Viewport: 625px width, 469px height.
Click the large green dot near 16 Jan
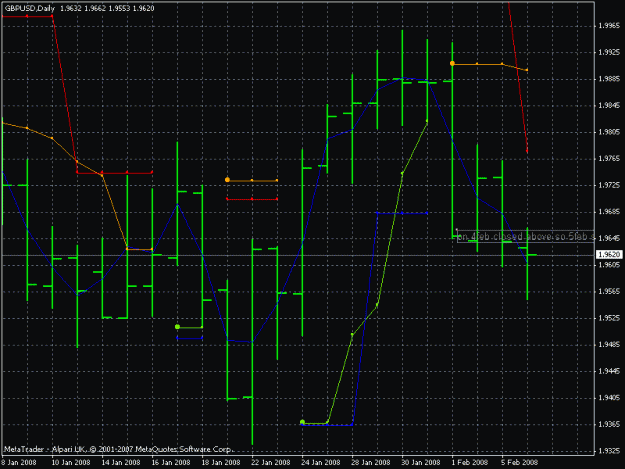point(177,327)
